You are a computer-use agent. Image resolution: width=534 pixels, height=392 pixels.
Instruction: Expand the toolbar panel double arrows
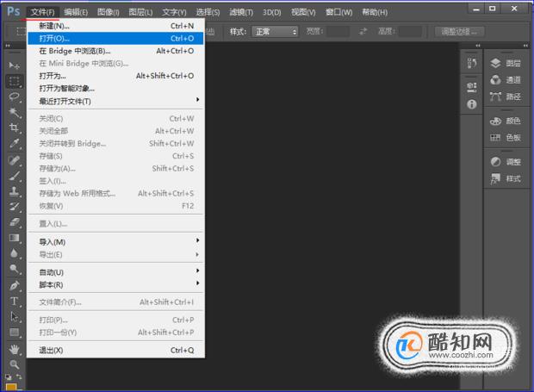[8, 46]
